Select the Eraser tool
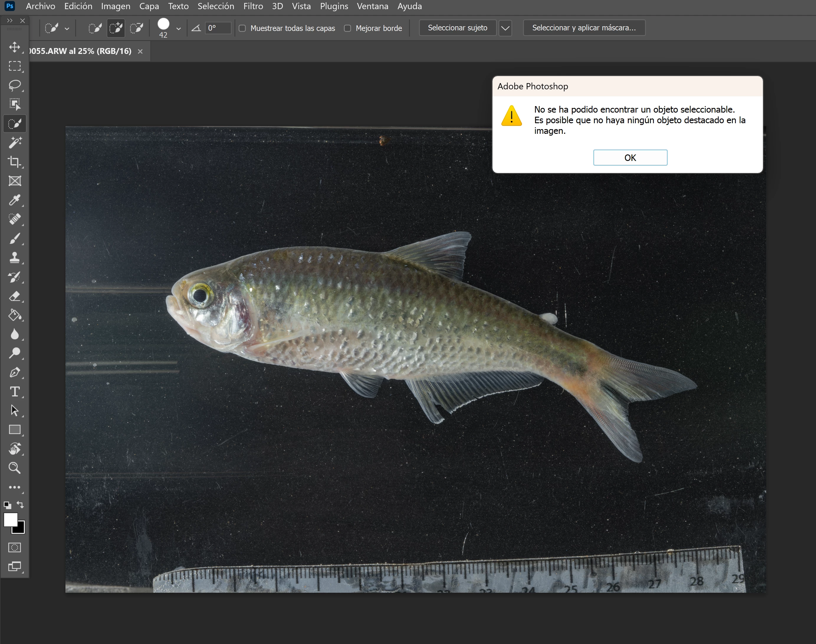 click(14, 296)
